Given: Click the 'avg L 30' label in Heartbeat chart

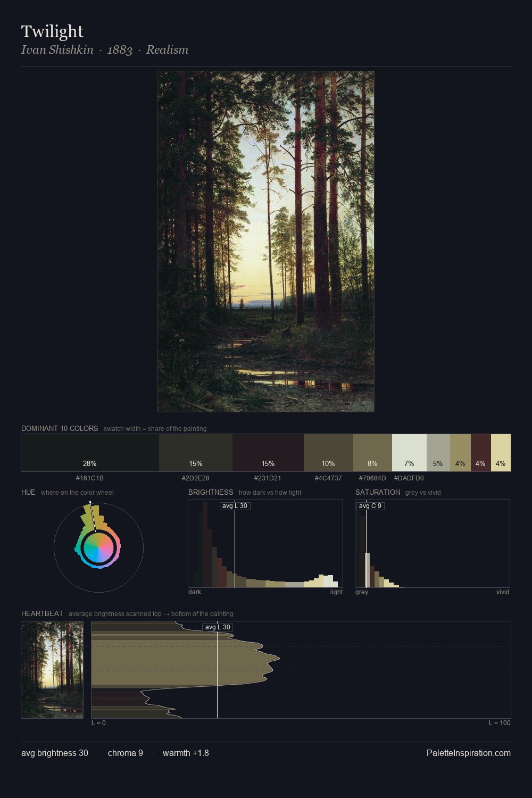Looking at the screenshot, I should [218, 627].
